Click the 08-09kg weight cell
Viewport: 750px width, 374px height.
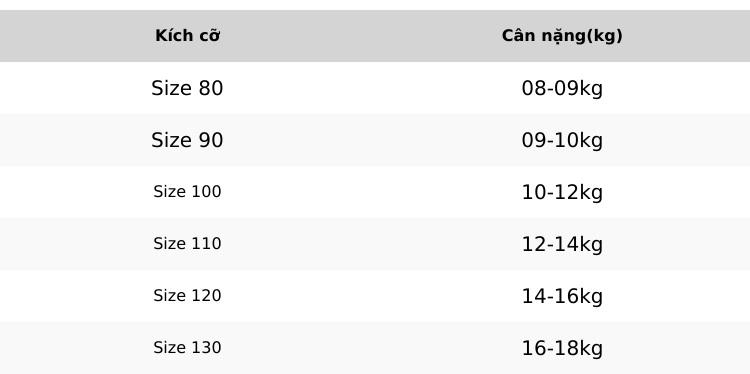tap(562, 88)
